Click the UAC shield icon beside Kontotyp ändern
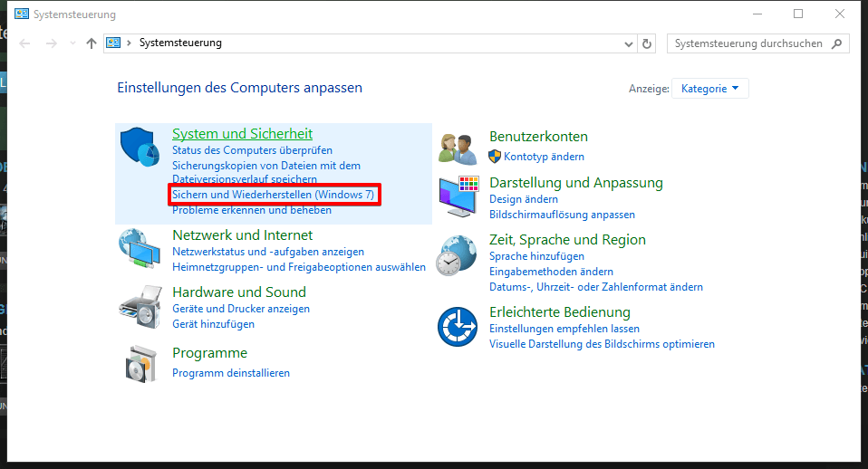 coord(495,157)
